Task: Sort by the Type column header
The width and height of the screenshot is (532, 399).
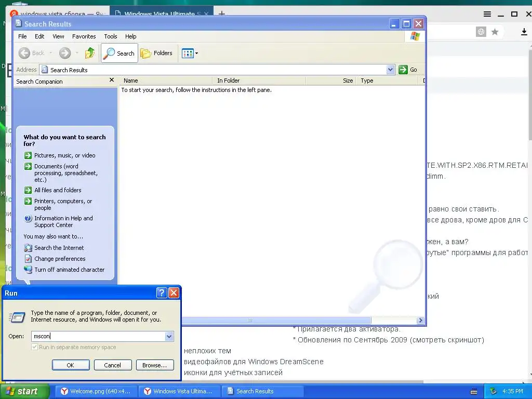Action: [387, 81]
